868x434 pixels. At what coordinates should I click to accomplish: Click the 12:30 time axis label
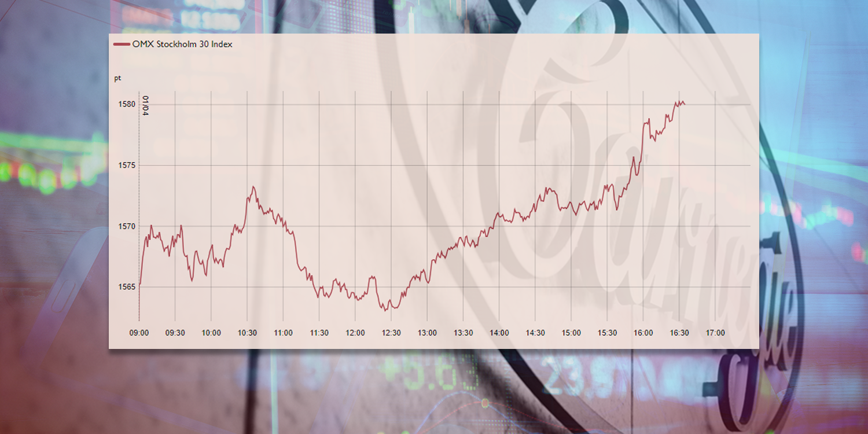tap(391, 333)
